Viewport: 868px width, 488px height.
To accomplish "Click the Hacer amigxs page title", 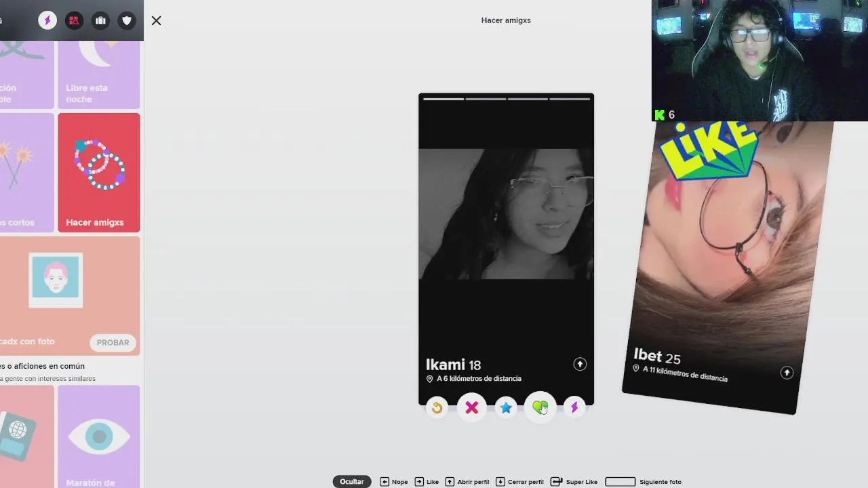I will click(x=506, y=20).
